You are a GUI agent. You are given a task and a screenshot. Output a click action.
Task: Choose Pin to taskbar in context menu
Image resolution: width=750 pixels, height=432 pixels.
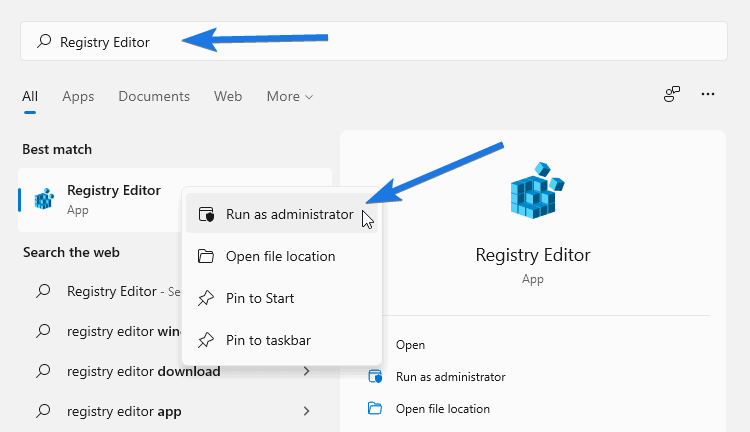282,340
